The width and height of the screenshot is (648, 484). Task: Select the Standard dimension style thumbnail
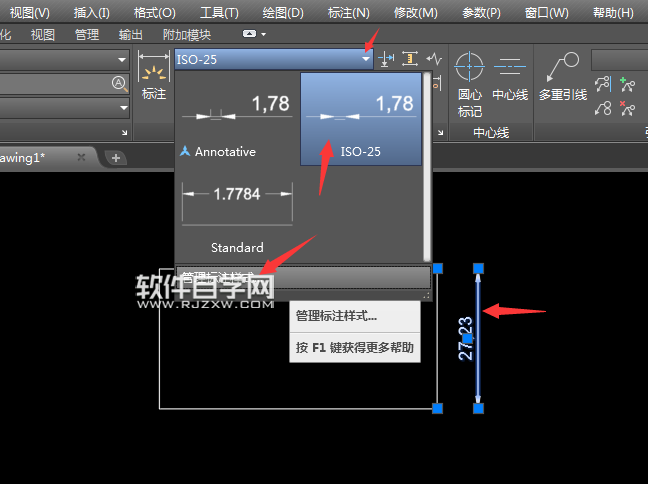tap(237, 215)
